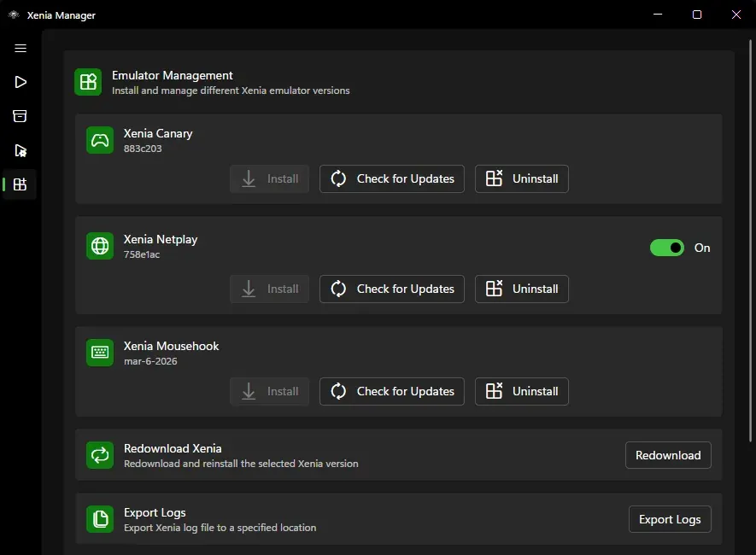Click the disabled Install button for Canary

[269, 178]
